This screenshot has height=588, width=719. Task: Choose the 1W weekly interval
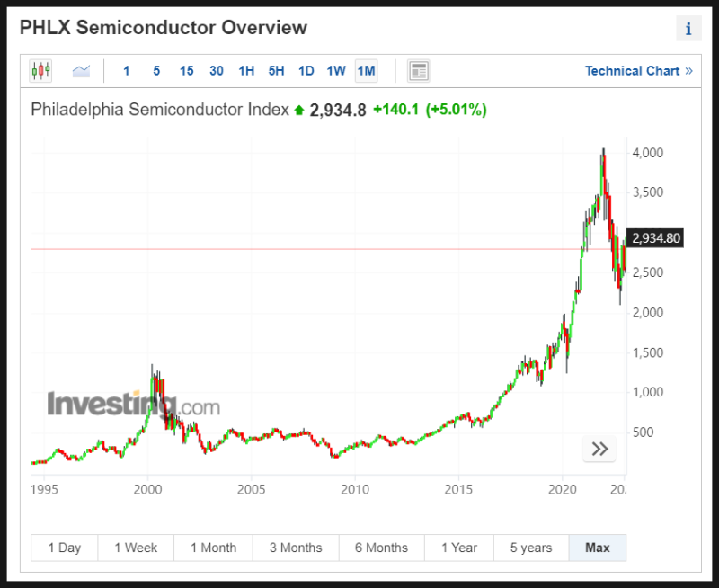coord(336,71)
